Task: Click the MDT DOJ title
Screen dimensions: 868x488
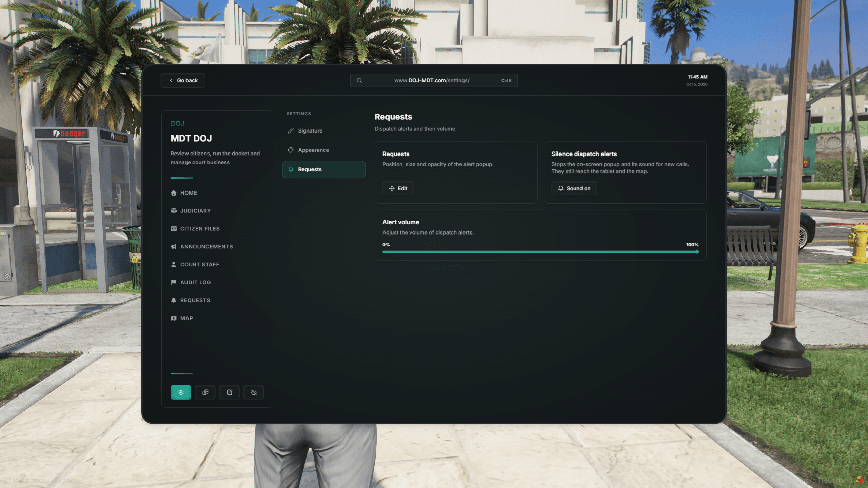Action: [x=191, y=138]
